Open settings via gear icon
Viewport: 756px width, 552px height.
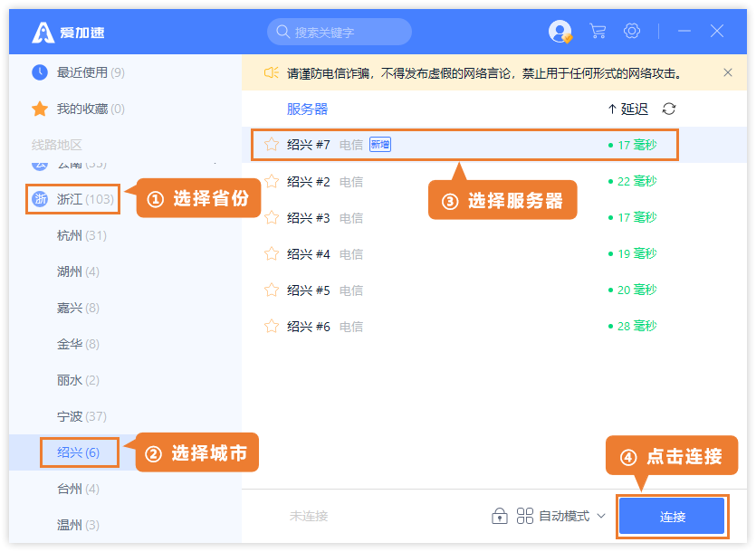632,31
